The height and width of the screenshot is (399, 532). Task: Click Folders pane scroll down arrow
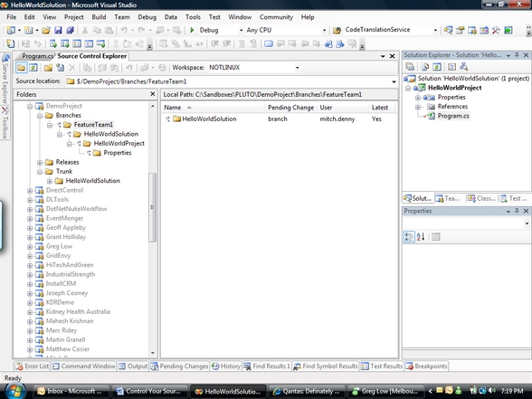[x=152, y=353]
